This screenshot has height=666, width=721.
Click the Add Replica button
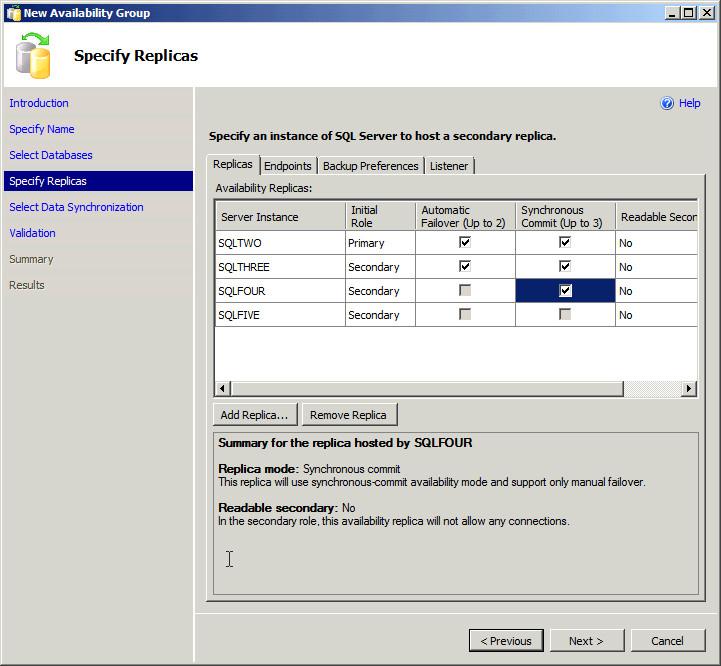255,415
